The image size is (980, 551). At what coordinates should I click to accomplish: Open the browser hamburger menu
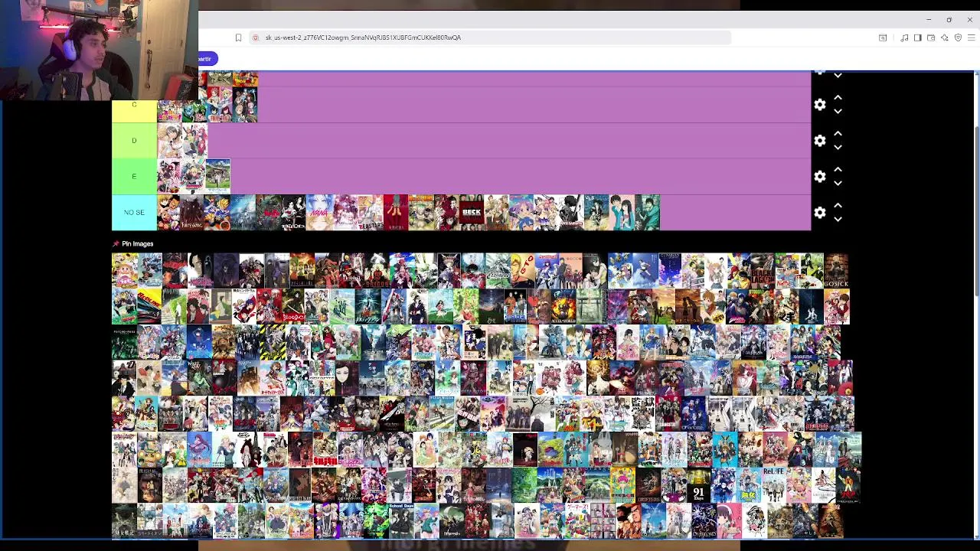[x=971, y=37]
